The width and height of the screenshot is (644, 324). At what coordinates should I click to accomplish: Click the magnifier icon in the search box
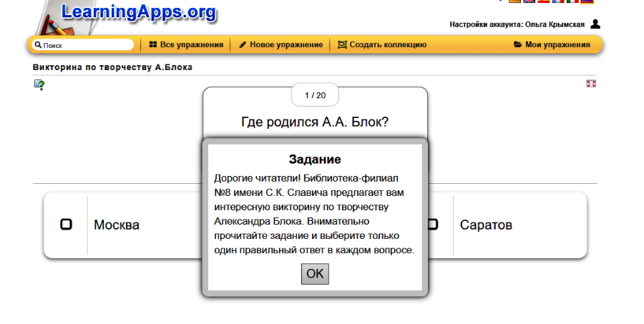point(38,45)
